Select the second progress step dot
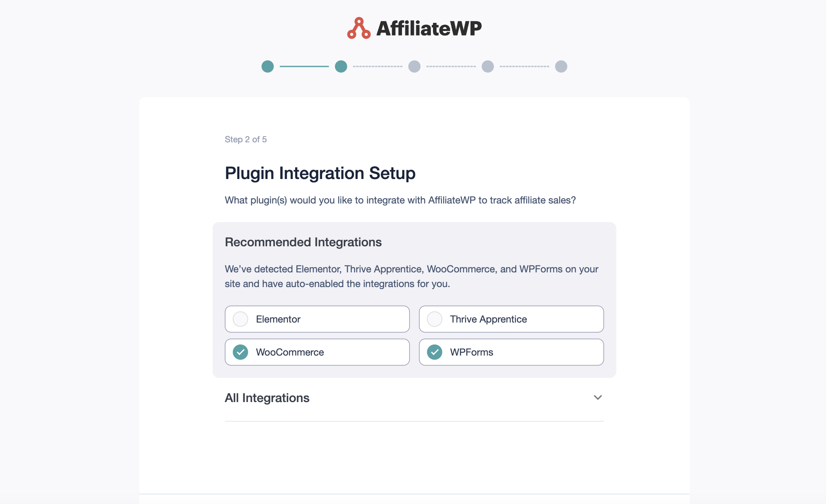 click(341, 66)
